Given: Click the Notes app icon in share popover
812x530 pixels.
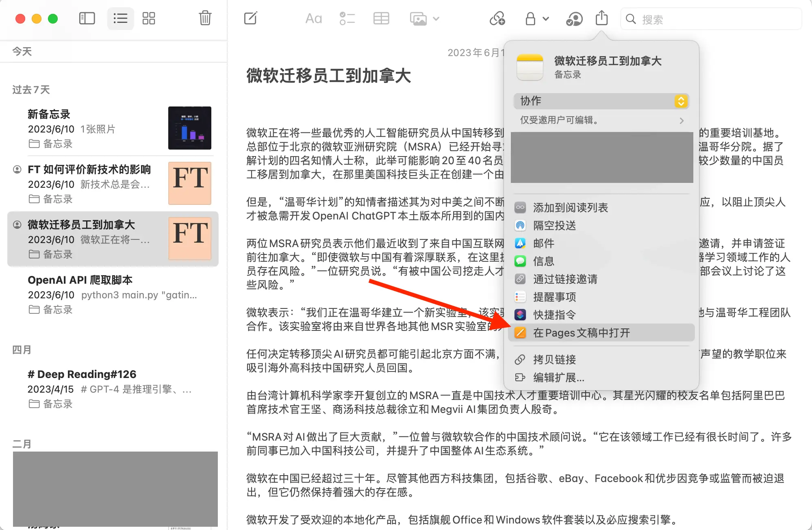Looking at the screenshot, I should pyautogui.click(x=530, y=67).
